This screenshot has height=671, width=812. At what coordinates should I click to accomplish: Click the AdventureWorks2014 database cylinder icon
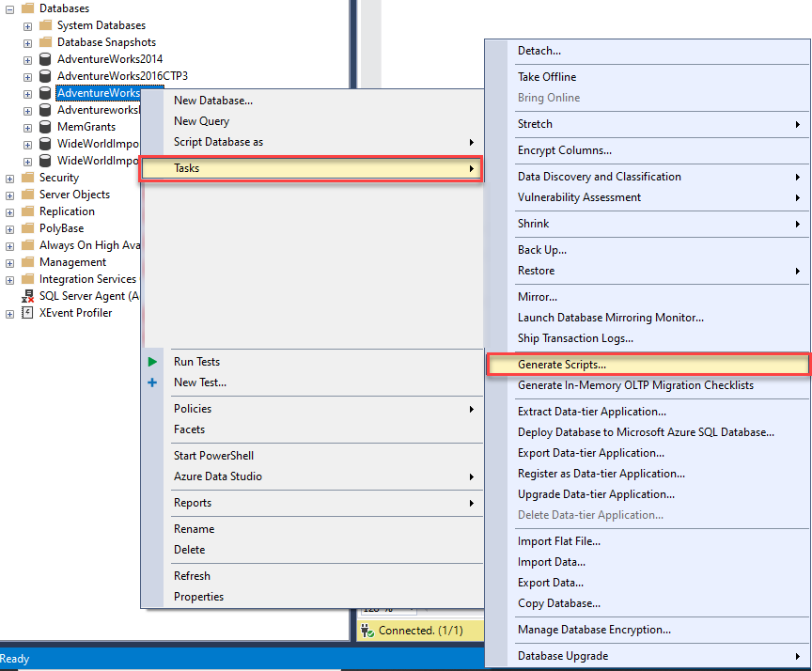tap(45, 59)
